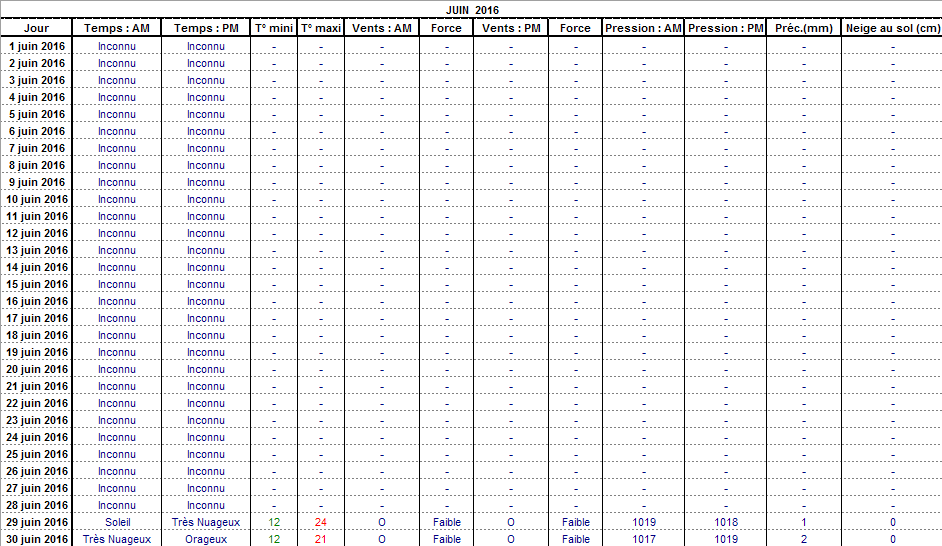Click the 15 juin 2016 row label
This screenshot has width=942, height=546.
(38, 284)
